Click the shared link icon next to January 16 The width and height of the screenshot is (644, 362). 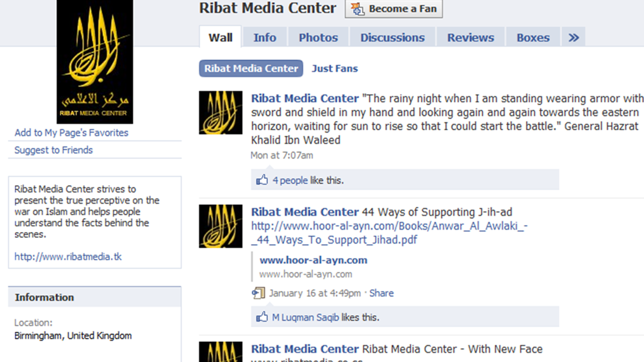click(258, 293)
